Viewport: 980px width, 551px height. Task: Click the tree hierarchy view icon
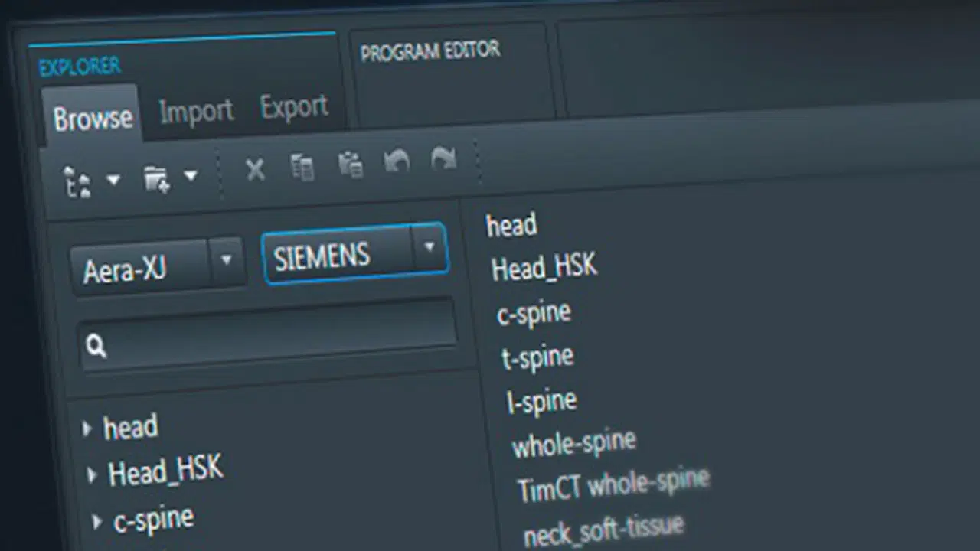click(77, 181)
